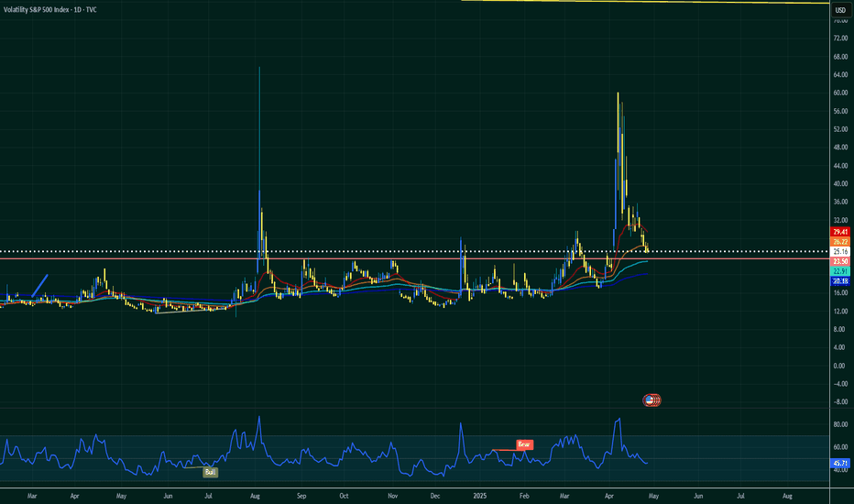Select the pink horizontal line at 23.50

coord(414,258)
